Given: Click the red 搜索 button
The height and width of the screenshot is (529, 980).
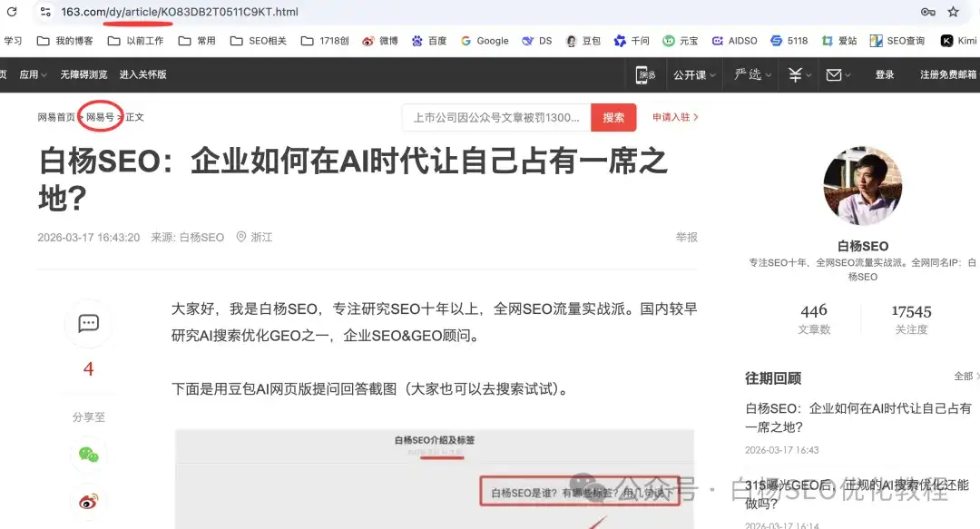Looking at the screenshot, I should point(613,118).
